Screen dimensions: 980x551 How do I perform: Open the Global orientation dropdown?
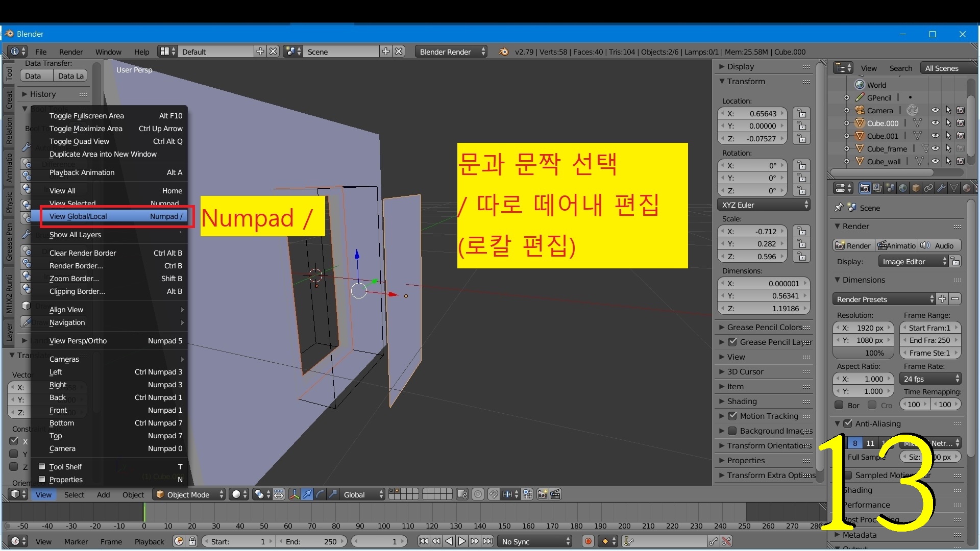[x=362, y=494]
